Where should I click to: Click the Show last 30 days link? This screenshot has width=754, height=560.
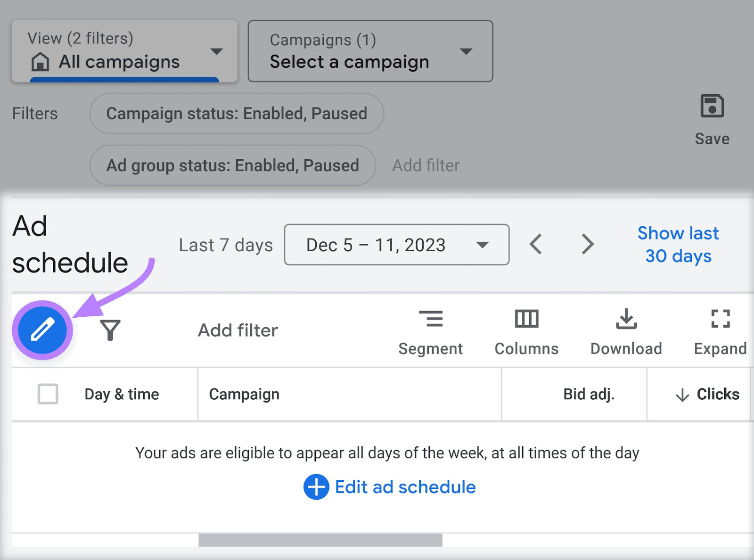coord(678,245)
